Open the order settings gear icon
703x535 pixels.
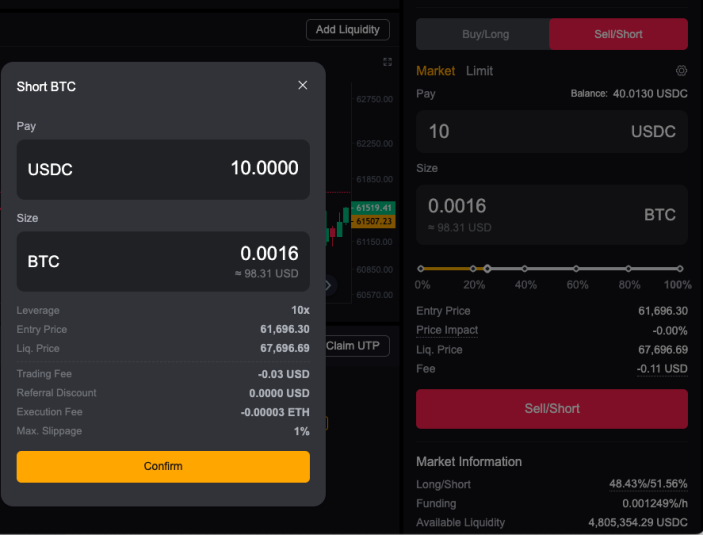tap(681, 70)
